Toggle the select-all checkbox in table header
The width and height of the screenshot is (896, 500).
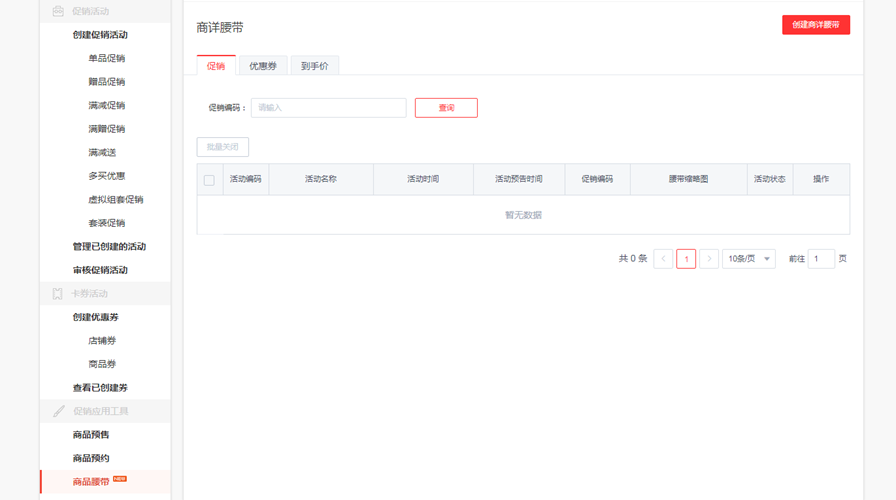coord(209,180)
